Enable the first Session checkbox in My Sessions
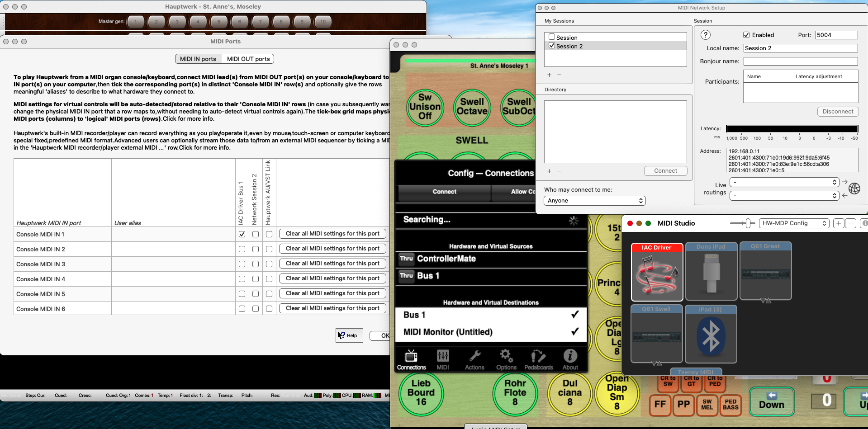Viewport: 868px width, 429px height. tap(552, 37)
